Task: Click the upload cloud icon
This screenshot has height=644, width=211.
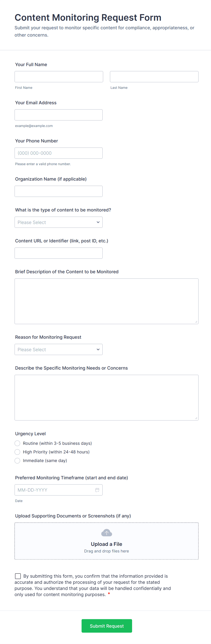Action: coord(107,533)
